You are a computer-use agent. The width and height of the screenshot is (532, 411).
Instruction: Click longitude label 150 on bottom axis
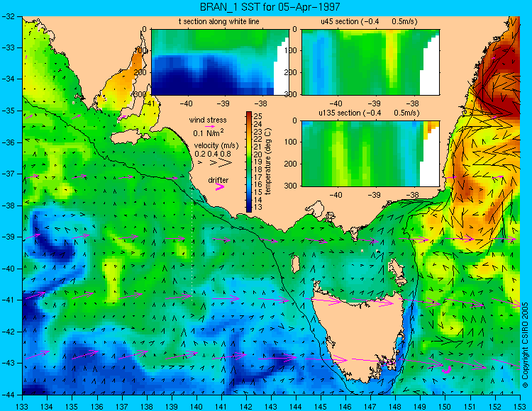pos(445,407)
